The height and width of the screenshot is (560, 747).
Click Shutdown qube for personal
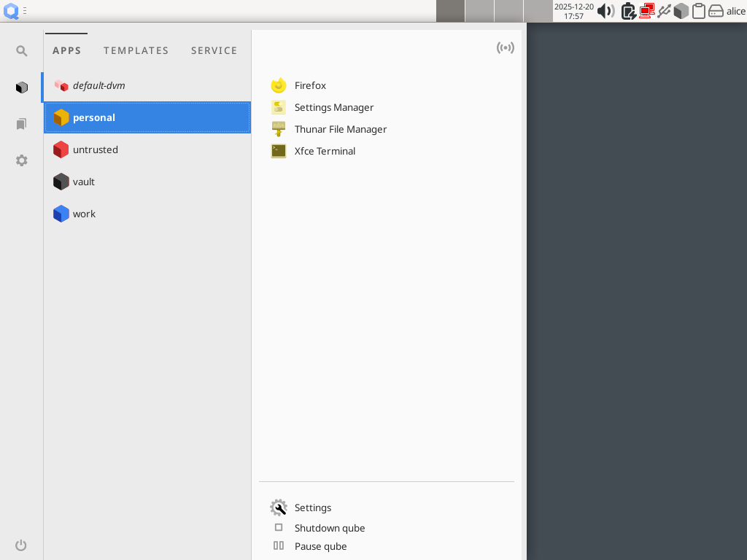(x=329, y=527)
